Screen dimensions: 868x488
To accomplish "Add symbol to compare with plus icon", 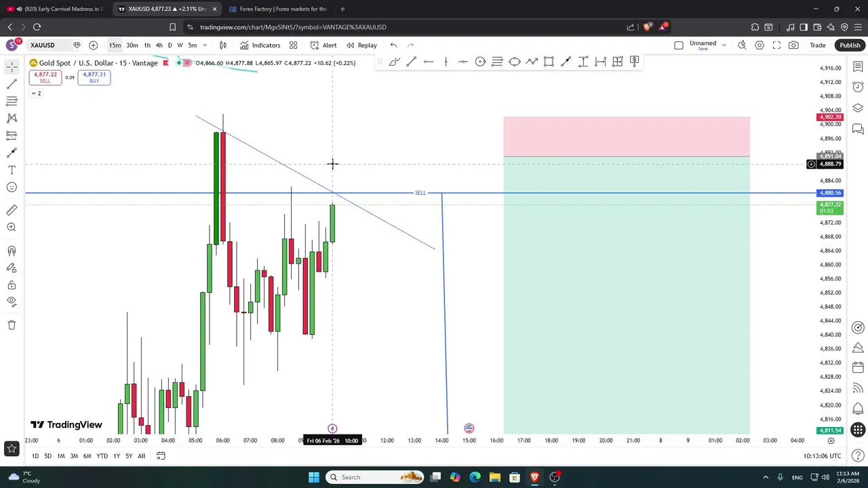I will 93,45.
